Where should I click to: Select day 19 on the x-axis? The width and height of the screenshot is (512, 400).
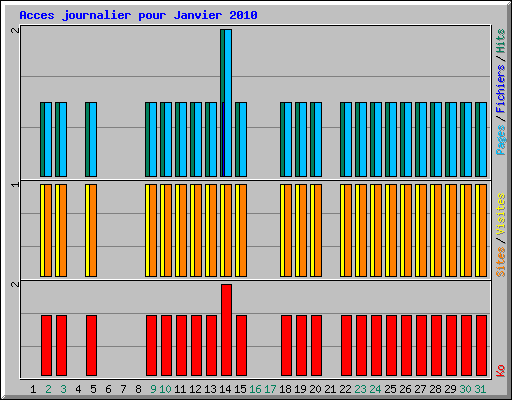(x=300, y=389)
